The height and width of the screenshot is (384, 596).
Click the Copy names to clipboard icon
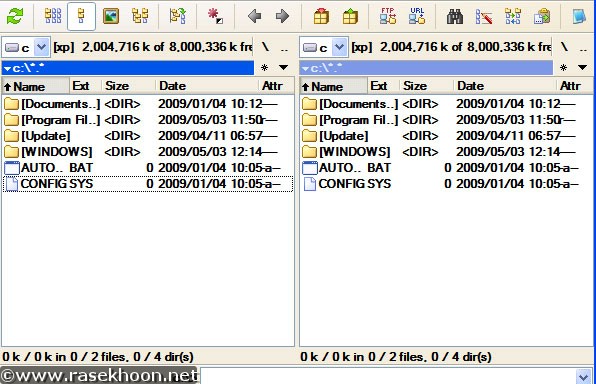542,16
